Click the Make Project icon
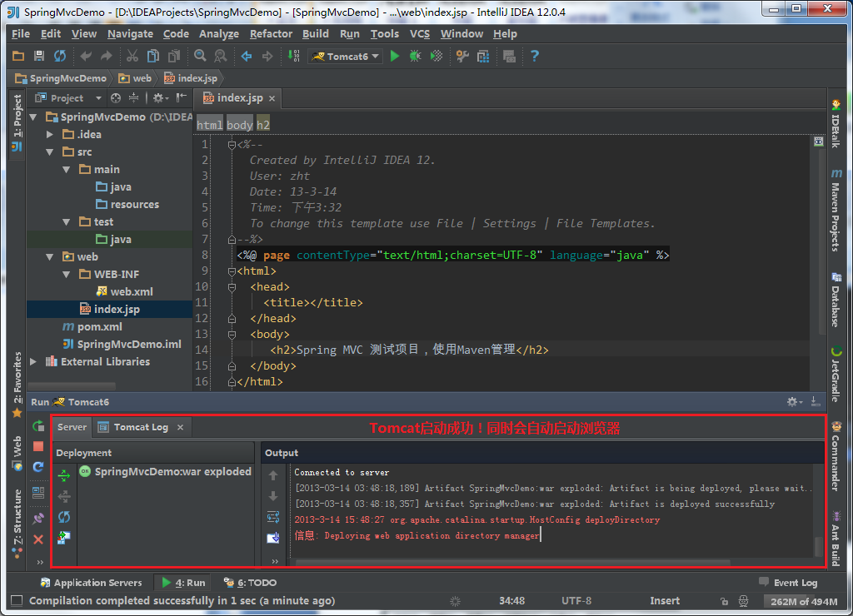The image size is (853, 616). tap(294, 56)
